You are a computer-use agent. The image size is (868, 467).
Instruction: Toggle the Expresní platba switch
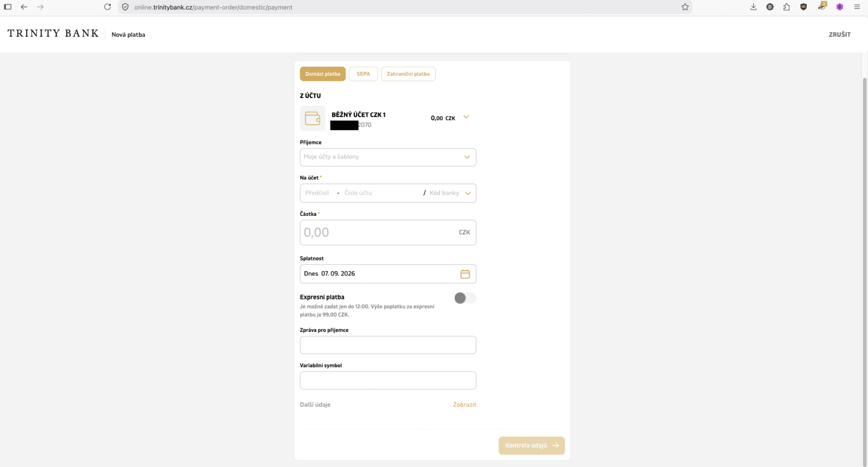click(x=465, y=298)
